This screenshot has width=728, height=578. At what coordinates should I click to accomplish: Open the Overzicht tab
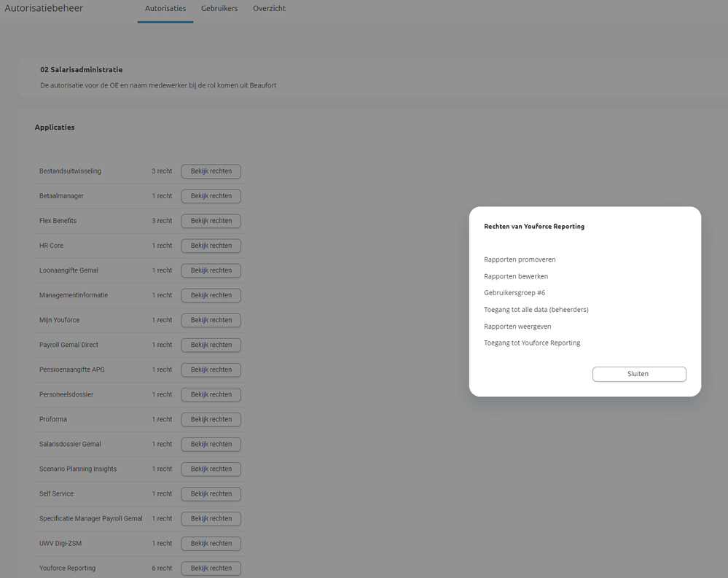270,8
